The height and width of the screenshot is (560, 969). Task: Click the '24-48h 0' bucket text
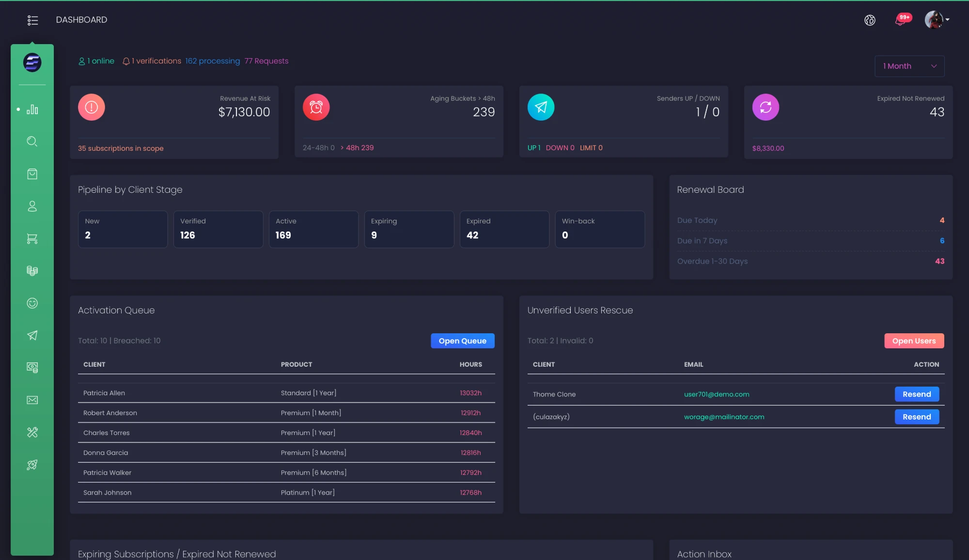(319, 148)
